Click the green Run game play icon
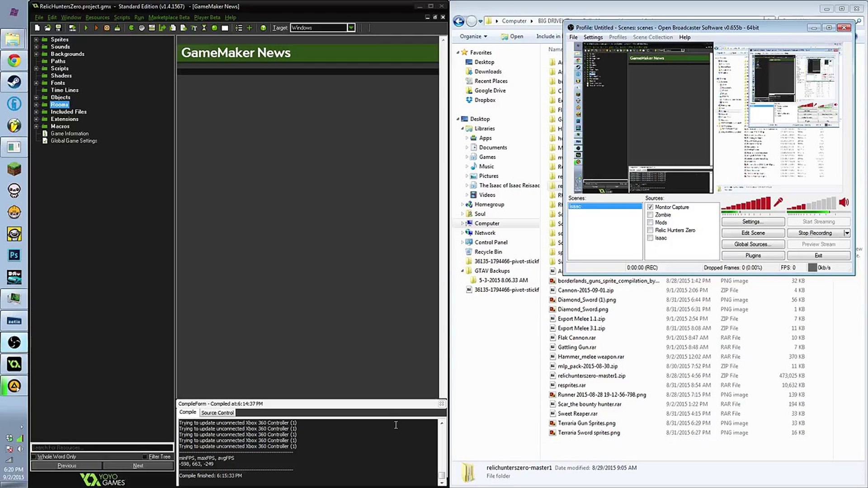 [86, 28]
